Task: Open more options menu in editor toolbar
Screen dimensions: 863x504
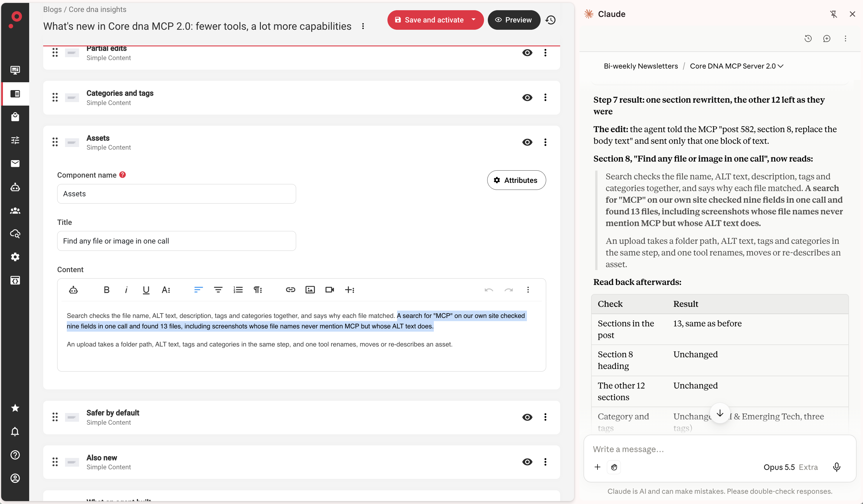Action: click(528, 290)
